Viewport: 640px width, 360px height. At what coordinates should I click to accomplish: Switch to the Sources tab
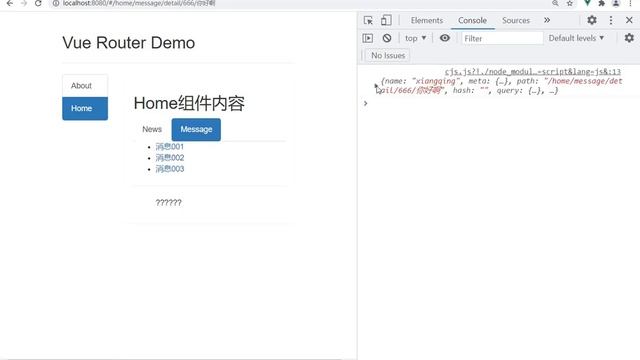(x=516, y=20)
